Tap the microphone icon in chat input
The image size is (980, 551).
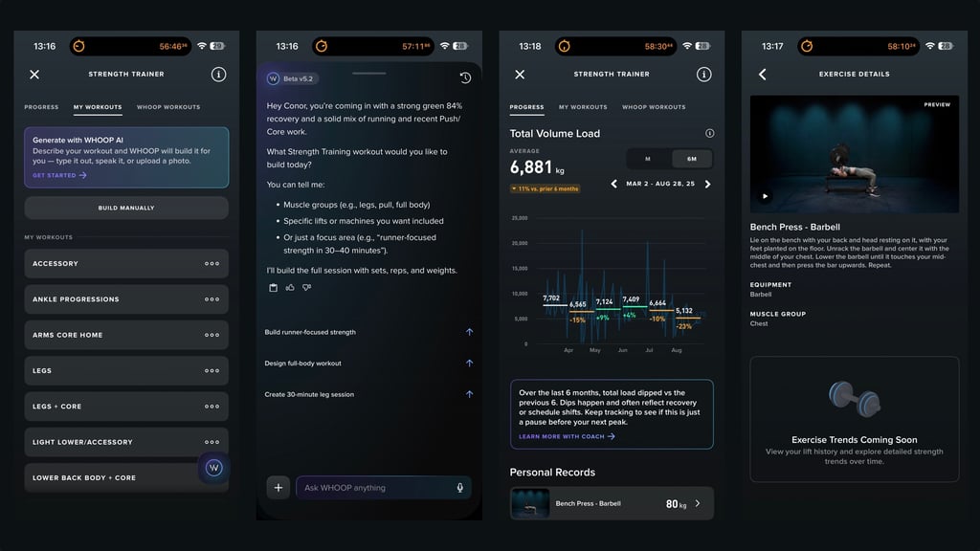[460, 488]
